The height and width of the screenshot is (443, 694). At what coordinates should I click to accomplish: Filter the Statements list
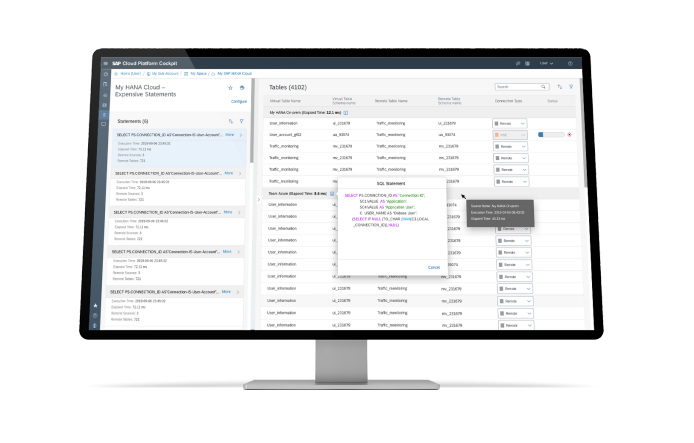click(241, 121)
